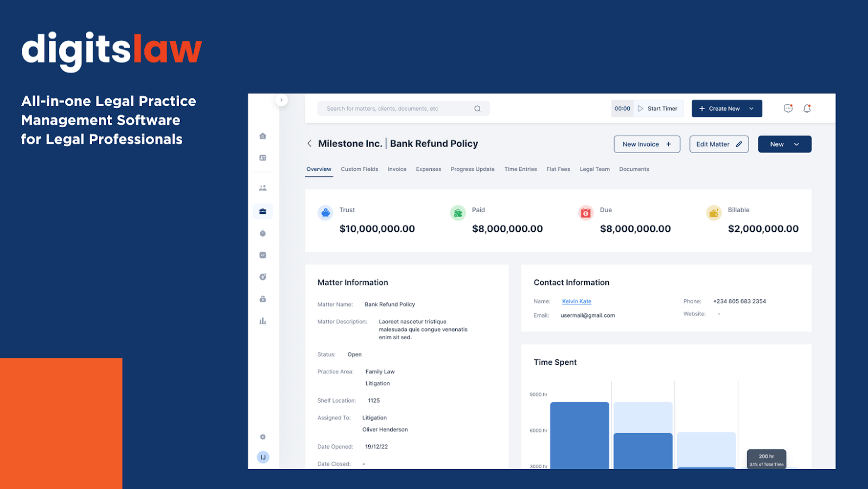Open the Progress Update tab

point(473,169)
